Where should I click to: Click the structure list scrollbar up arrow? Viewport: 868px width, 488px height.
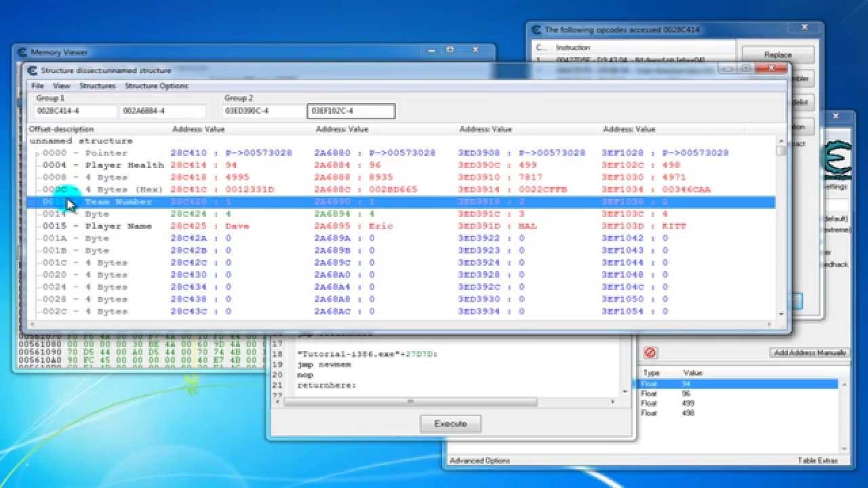point(781,140)
